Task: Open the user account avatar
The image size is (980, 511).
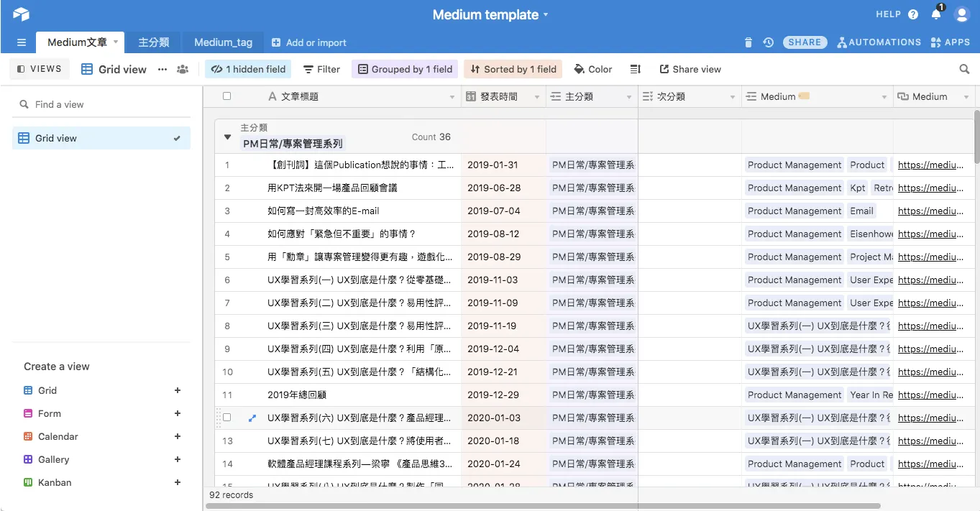Action: (x=961, y=14)
